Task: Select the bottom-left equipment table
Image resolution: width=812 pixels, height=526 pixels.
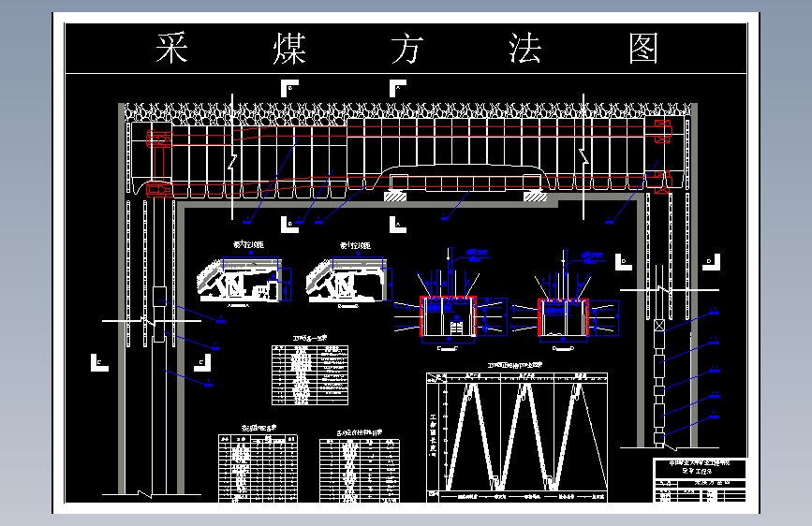Action: (x=258, y=469)
